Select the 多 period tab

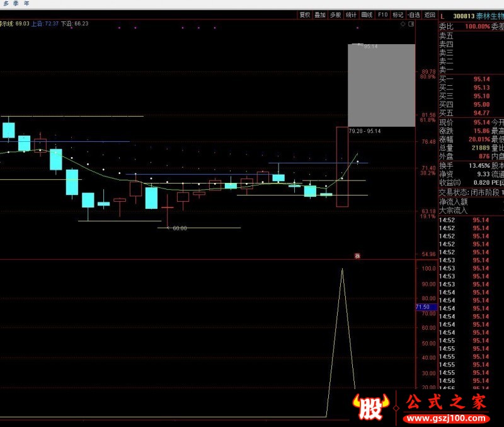pos(6,4)
